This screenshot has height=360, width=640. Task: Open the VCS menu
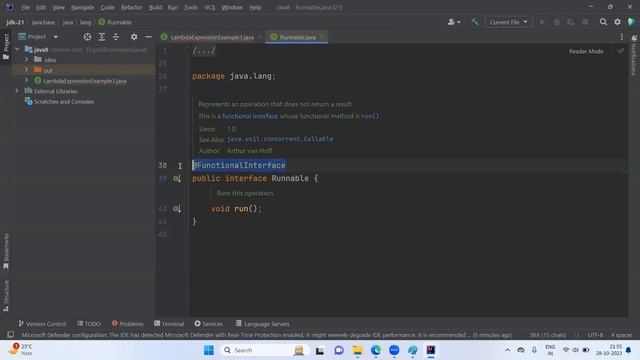(209, 7)
